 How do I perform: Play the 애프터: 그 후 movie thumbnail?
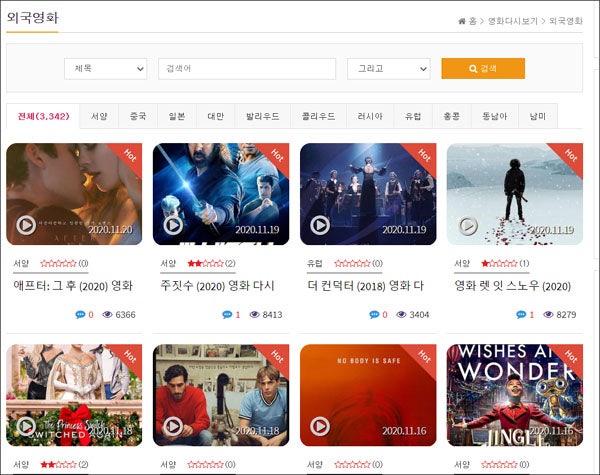click(26, 225)
